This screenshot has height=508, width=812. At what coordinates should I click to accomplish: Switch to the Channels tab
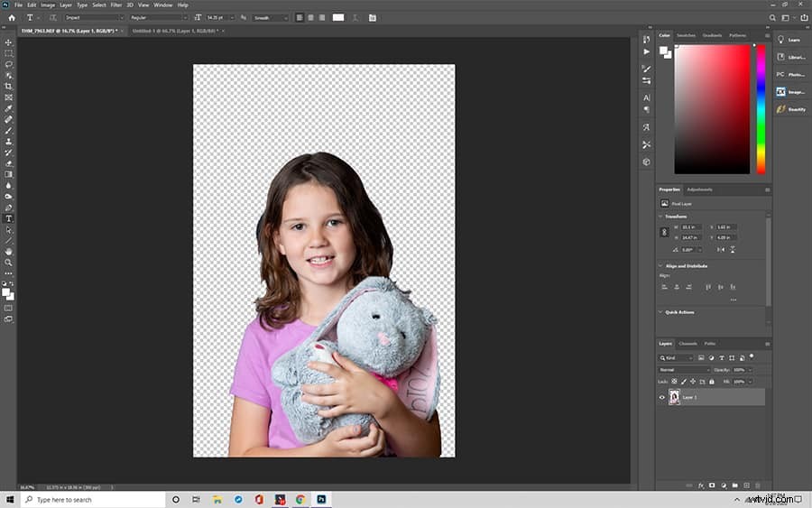click(x=687, y=343)
